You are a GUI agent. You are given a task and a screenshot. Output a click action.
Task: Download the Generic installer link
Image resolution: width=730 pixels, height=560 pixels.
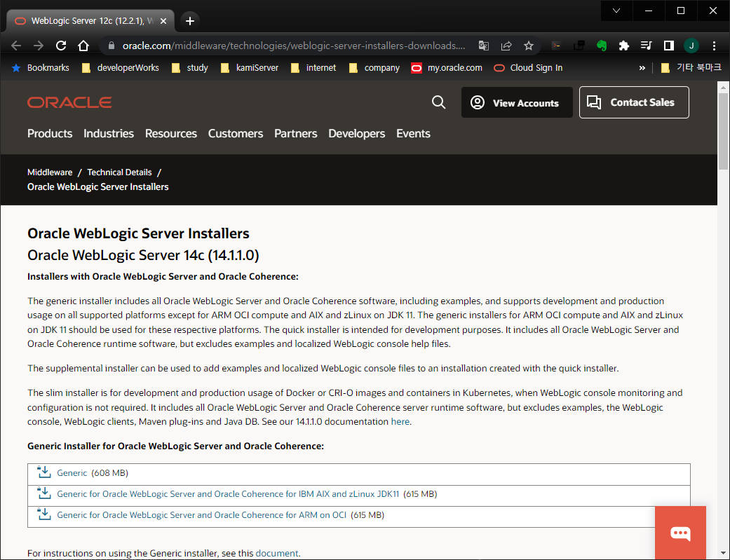tap(72, 473)
